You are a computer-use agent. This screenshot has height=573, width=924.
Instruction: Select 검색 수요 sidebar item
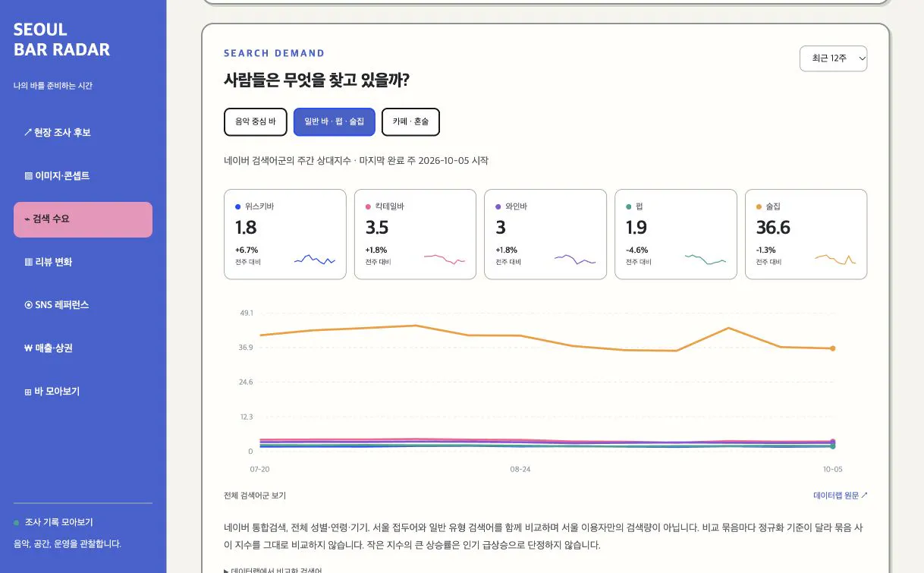pos(83,219)
